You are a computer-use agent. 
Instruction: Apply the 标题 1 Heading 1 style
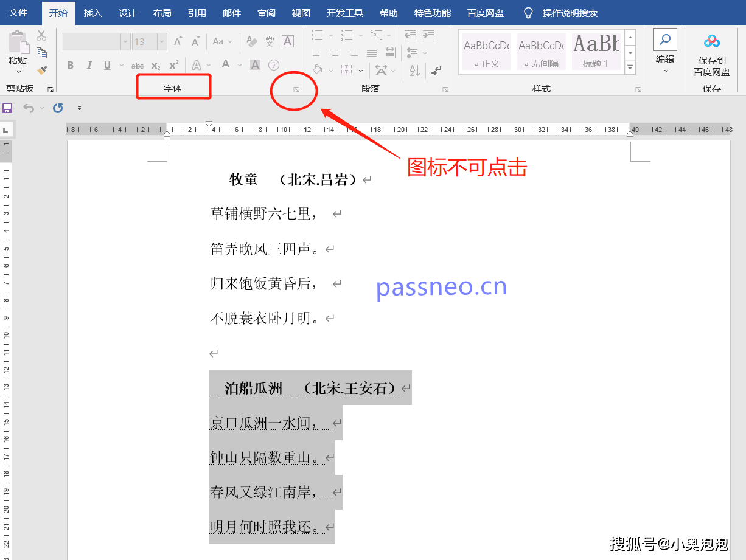(596, 51)
